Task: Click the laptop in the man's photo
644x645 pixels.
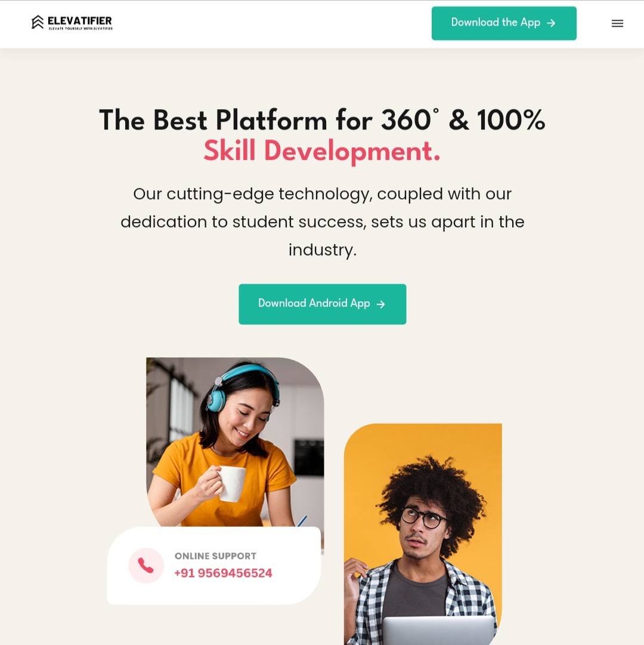Action: (x=438, y=630)
